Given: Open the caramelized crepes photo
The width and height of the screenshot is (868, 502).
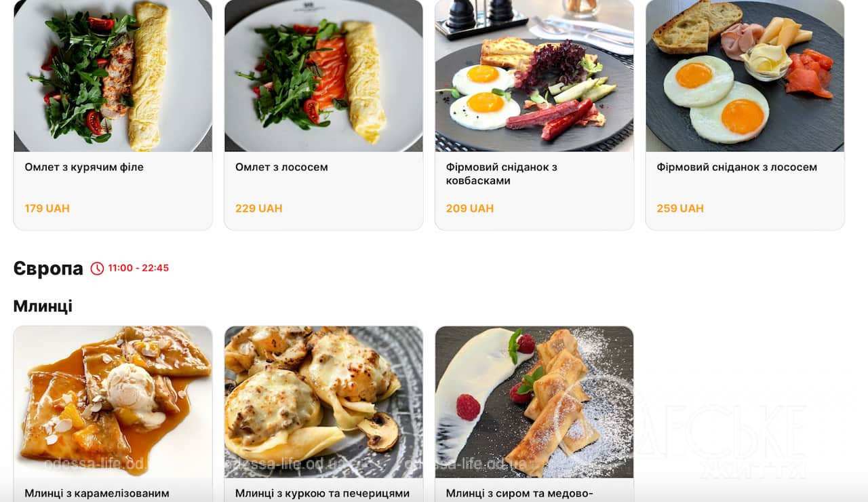Looking at the screenshot, I should coord(113,402).
